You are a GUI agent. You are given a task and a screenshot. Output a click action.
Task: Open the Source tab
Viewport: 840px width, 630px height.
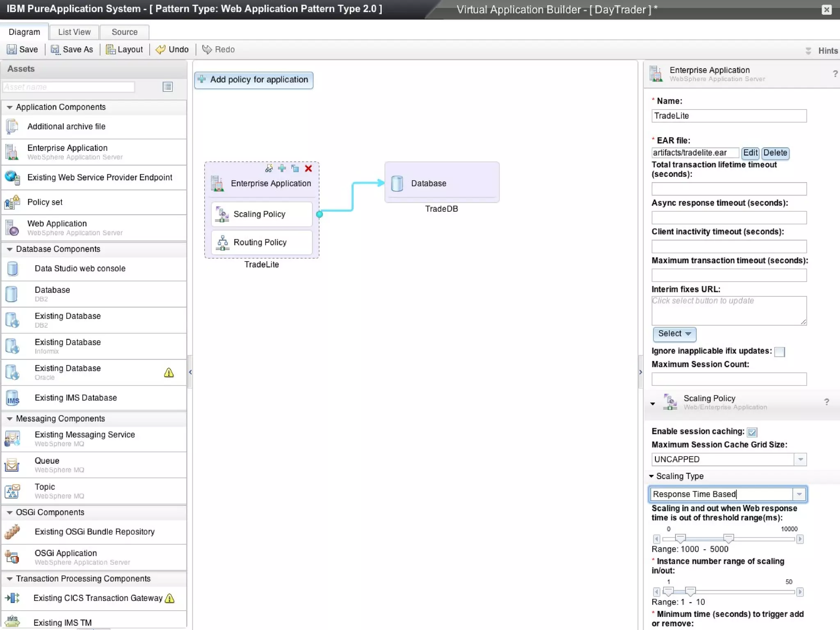pos(124,32)
